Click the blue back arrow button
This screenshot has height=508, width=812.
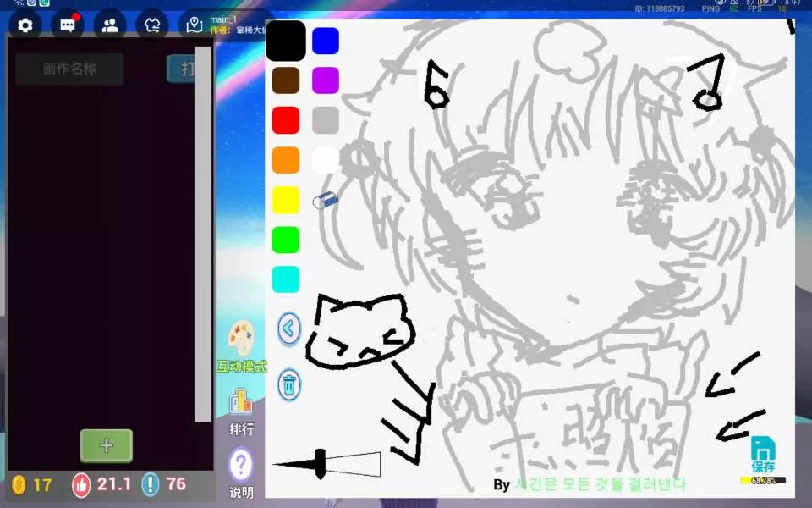tap(289, 328)
